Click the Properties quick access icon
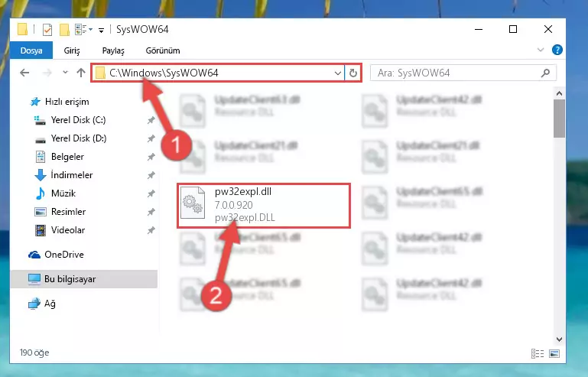The image size is (588, 377). click(47, 29)
